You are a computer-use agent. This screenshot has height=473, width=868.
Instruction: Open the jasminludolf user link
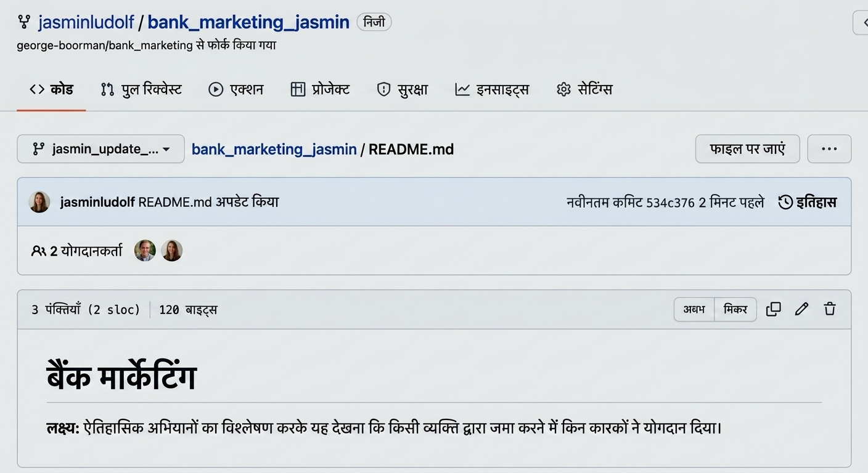tap(86, 23)
